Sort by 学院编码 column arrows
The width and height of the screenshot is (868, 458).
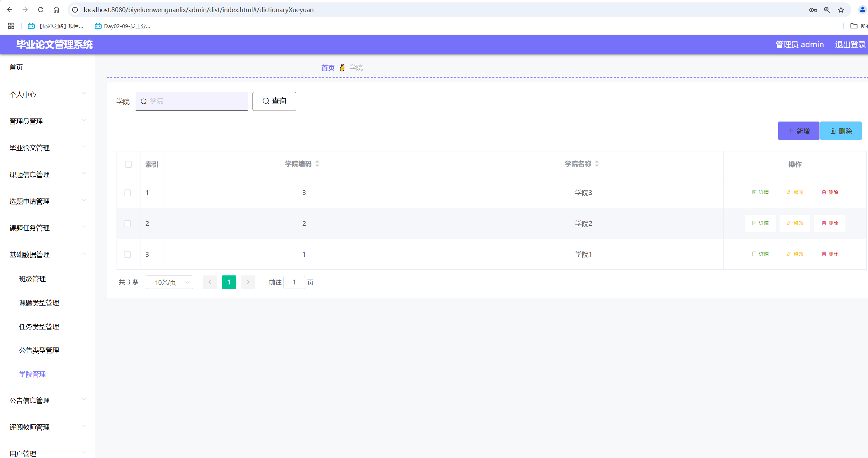pos(317,164)
